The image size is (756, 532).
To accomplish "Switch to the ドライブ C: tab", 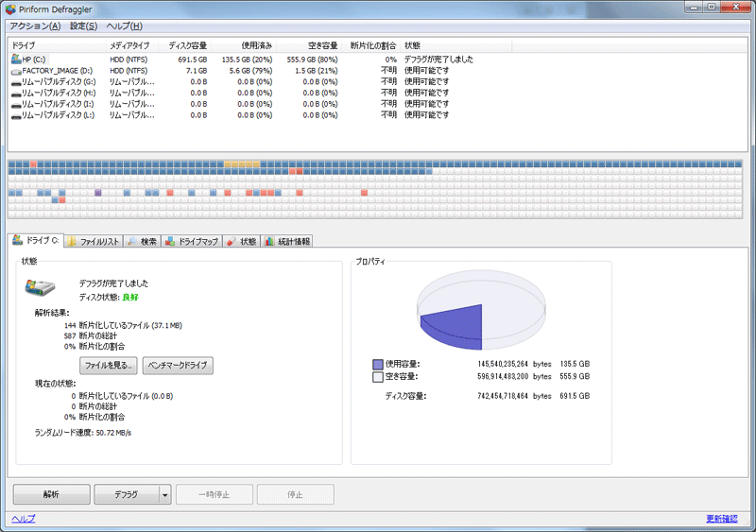I will (x=36, y=240).
